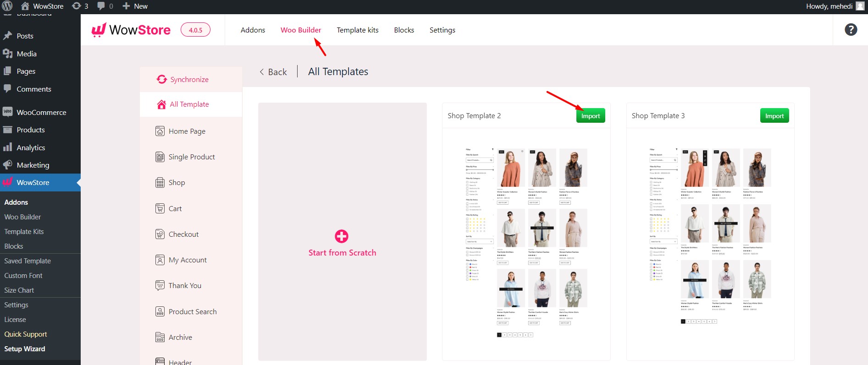Image resolution: width=868 pixels, height=365 pixels.
Task: Open Addons submenu under WowStore
Action: (x=16, y=202)
